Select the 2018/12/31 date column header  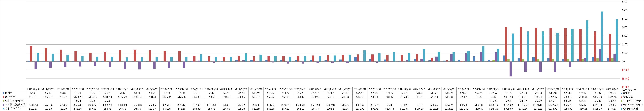[x=479, y=89]
